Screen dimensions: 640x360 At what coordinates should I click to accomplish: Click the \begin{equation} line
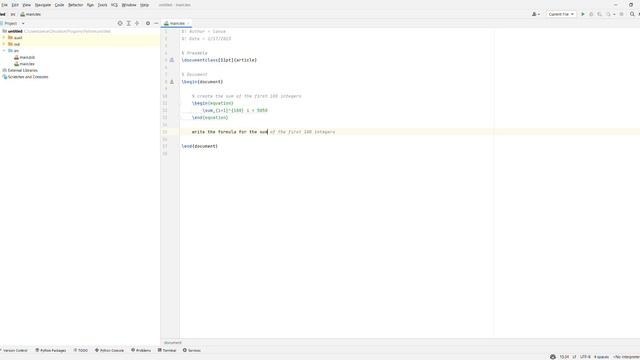coord(213,103)
